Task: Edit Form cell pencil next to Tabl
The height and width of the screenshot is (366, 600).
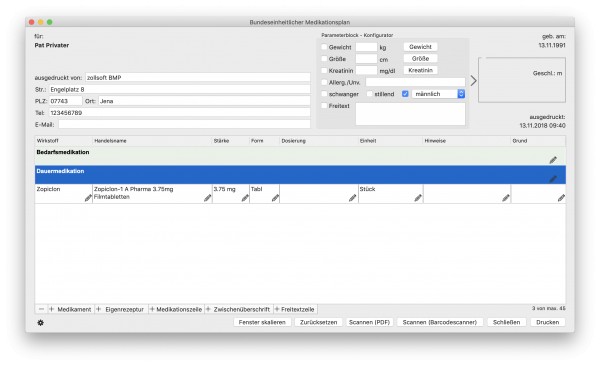Action: 275,198
